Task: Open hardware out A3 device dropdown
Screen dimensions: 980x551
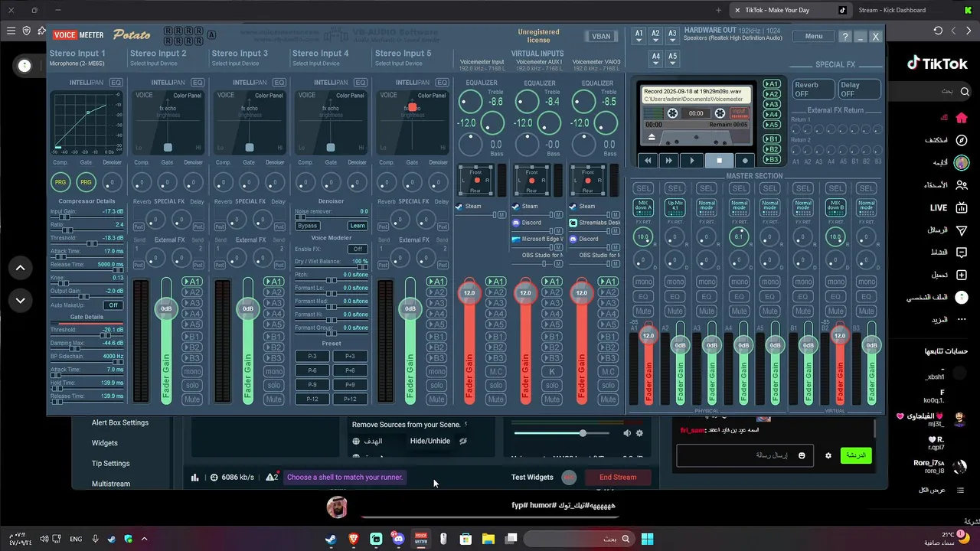Action: pos(672,36)
